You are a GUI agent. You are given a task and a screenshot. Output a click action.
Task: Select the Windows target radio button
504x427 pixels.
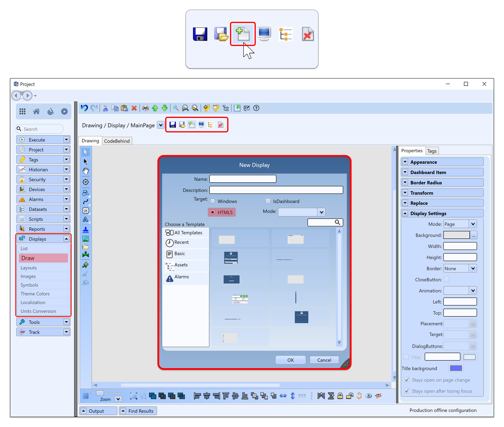tap(213, 201)
